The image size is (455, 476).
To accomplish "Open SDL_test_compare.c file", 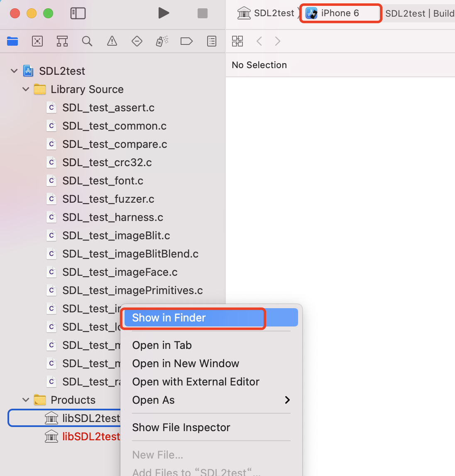I will pos(115,144).
